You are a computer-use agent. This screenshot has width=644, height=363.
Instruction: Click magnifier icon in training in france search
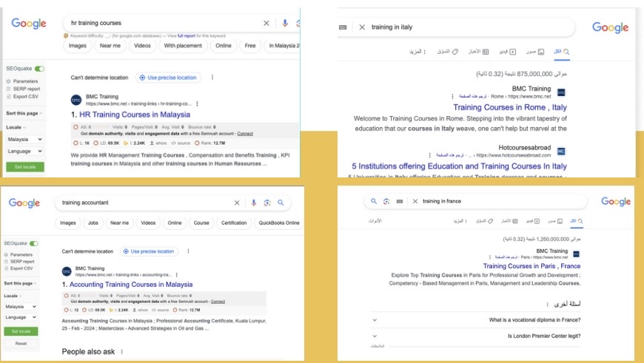pyautogui.click(x=374, y=201)
